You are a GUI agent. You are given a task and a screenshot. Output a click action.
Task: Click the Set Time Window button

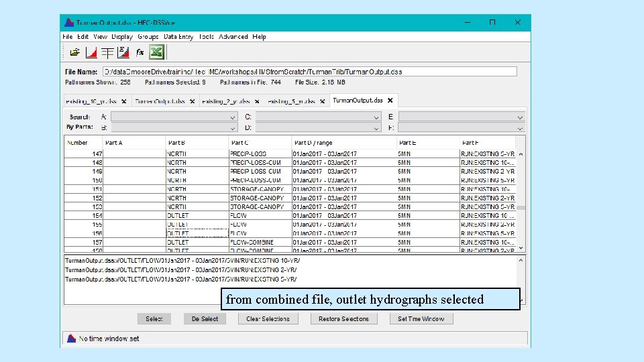421,319
